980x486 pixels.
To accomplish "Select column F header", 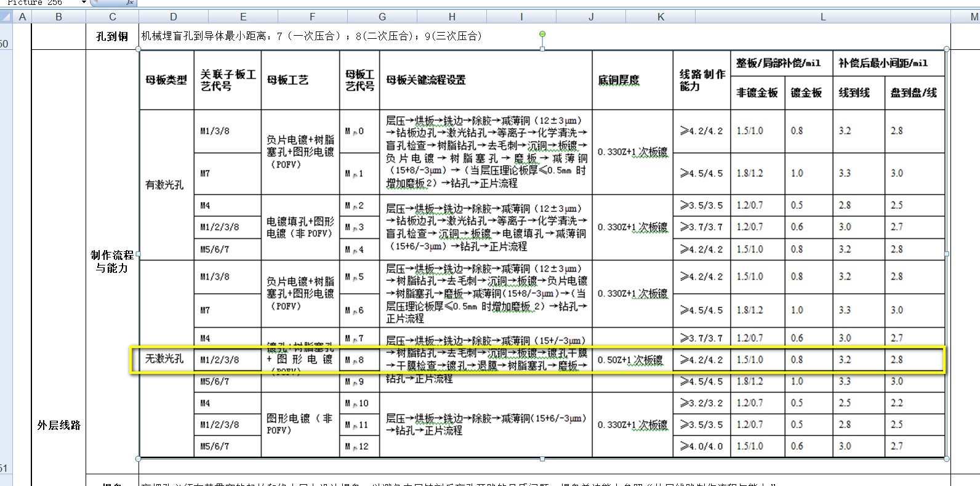I will [x=313, y=17].
